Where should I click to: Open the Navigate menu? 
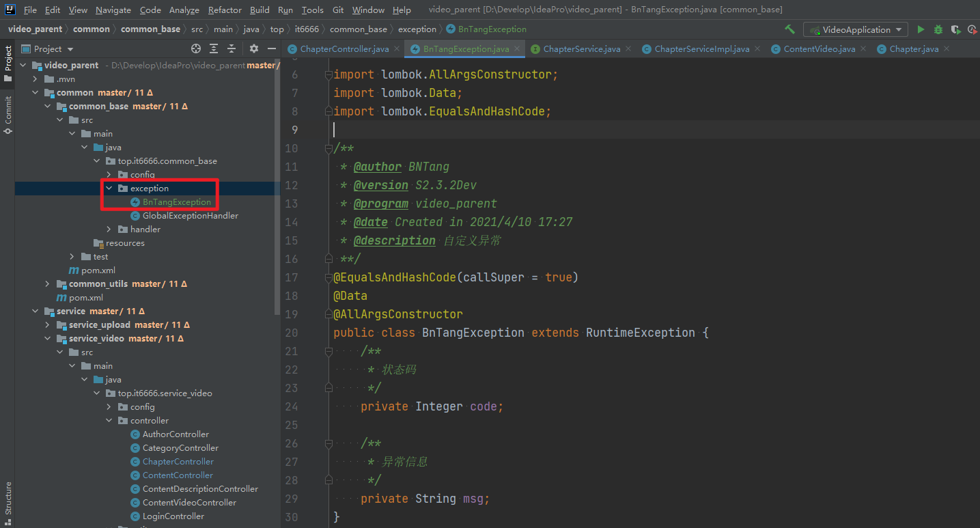113,10
